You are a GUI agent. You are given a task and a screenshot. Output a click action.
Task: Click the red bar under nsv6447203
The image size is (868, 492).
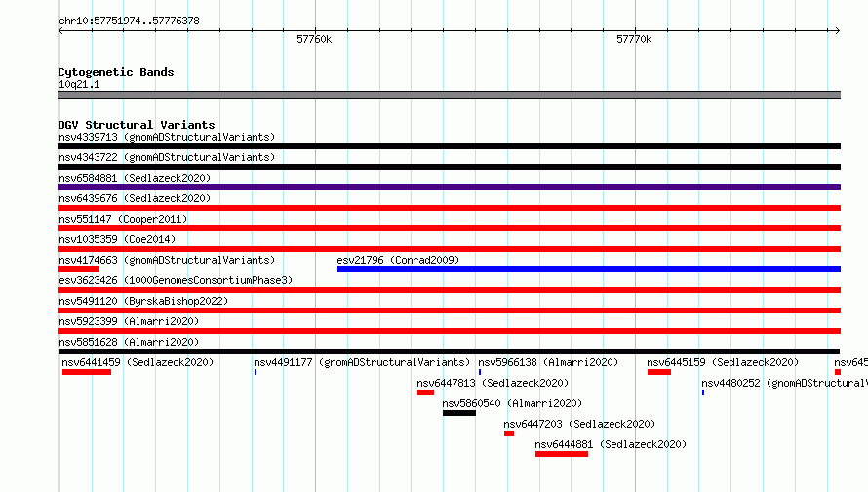[509, 433]
